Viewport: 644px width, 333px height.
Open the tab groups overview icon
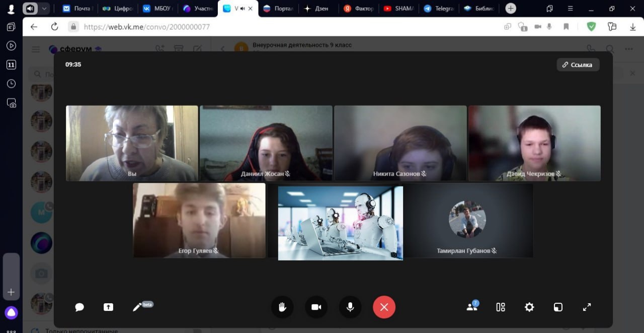click(x=549, y=9)
